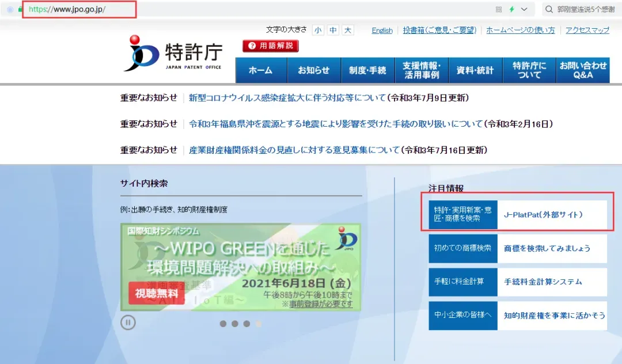The width and height of the screenshot is (622, 364).
Task: Click the search magnifier icon
Action: tap(549, 9)
